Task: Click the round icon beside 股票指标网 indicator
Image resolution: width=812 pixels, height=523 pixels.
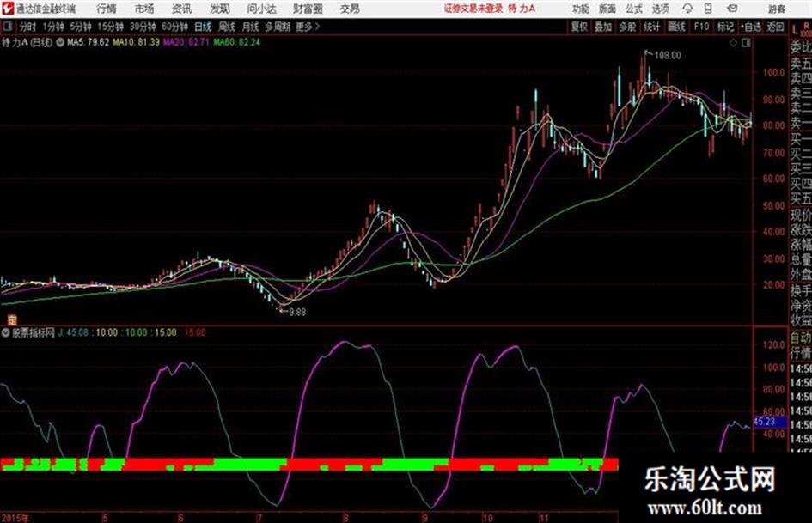Action: tap(6, 332)
